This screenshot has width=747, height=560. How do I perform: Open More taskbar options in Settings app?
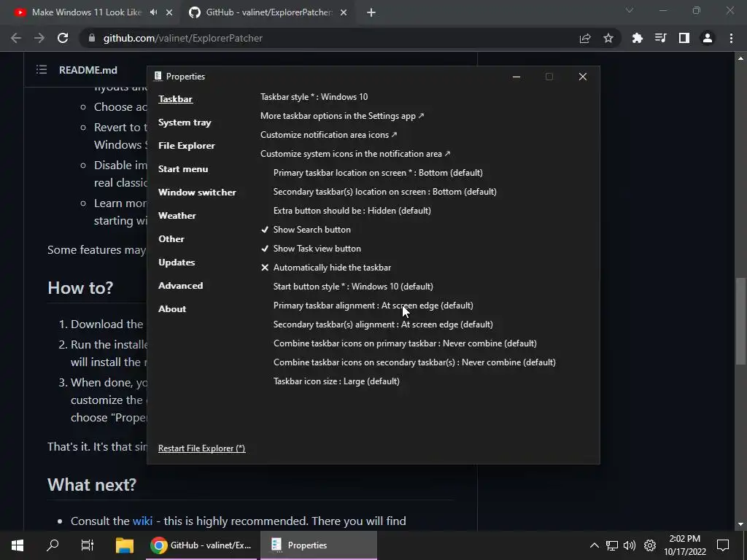(x=342, y=116)
